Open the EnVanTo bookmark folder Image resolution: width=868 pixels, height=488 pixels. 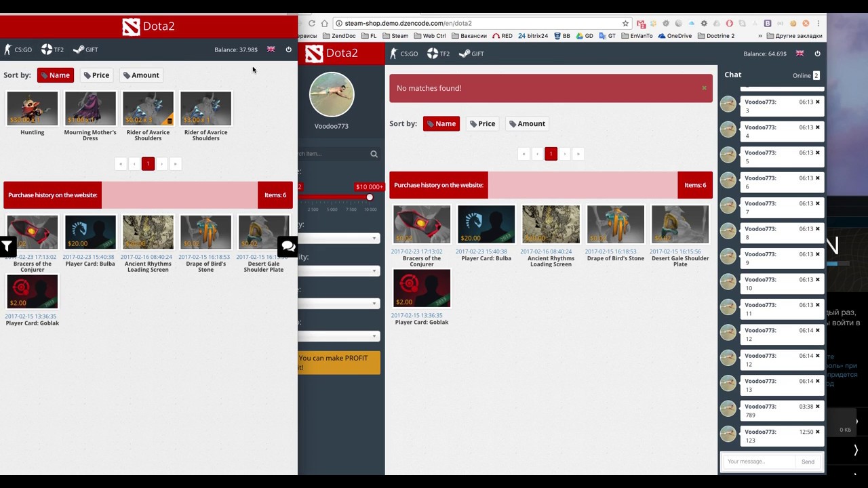click(x=637, y=36)
